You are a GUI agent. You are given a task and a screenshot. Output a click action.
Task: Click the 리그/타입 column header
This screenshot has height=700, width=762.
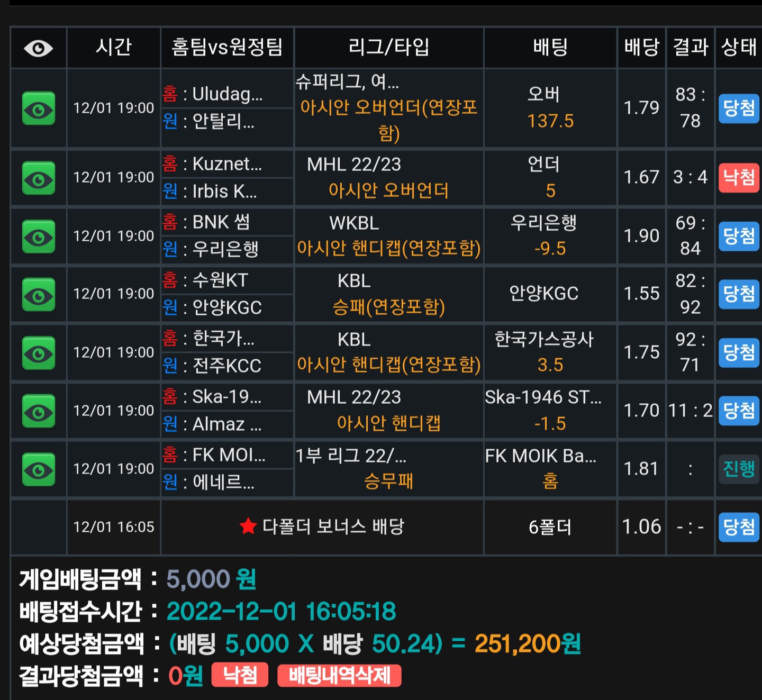point(389,48)
